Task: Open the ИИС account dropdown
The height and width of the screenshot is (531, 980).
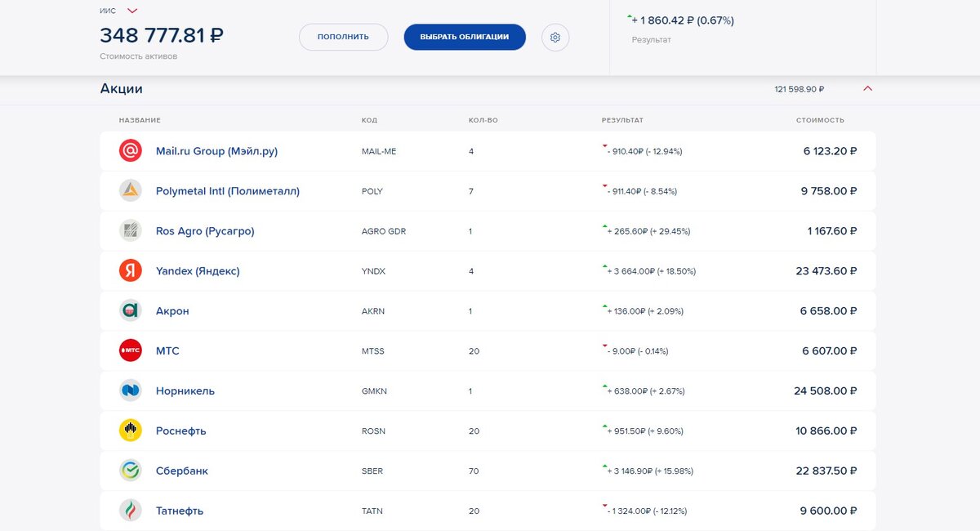Action: click(132, 11)
